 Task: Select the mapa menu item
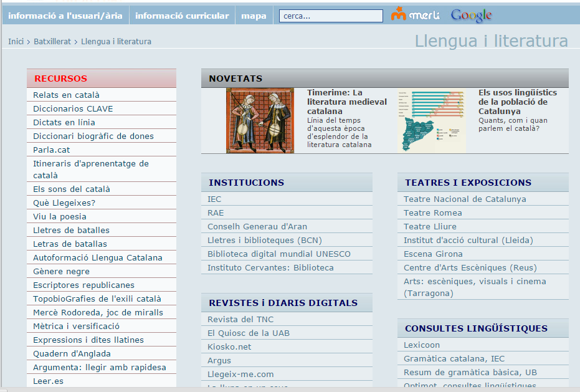click(x=254, y=16)
